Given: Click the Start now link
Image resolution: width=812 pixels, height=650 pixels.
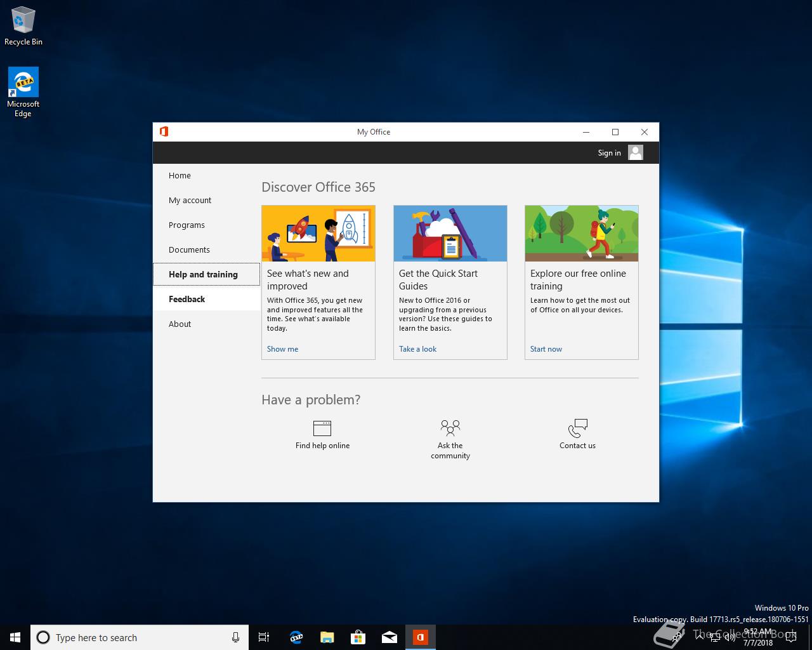Looking at the screenshot, I should [x=546, y=349].
